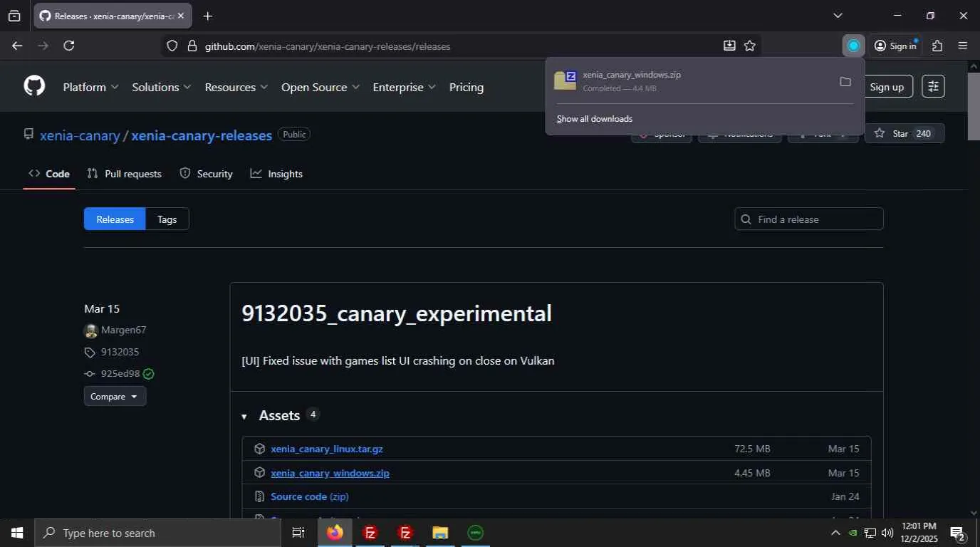Expand the Solutions menu
The height and width of the screenshot is (547, 980).
(162, 87)
